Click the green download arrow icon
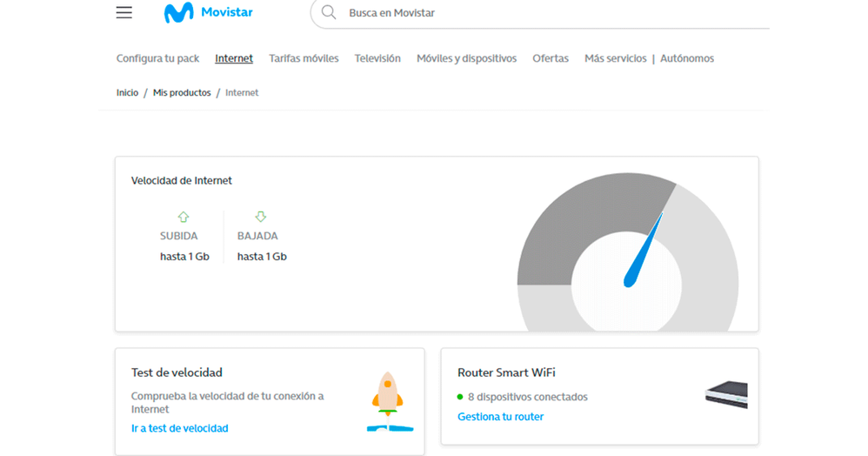Screen dimensions: 868x456 click(x=261, y=217)
